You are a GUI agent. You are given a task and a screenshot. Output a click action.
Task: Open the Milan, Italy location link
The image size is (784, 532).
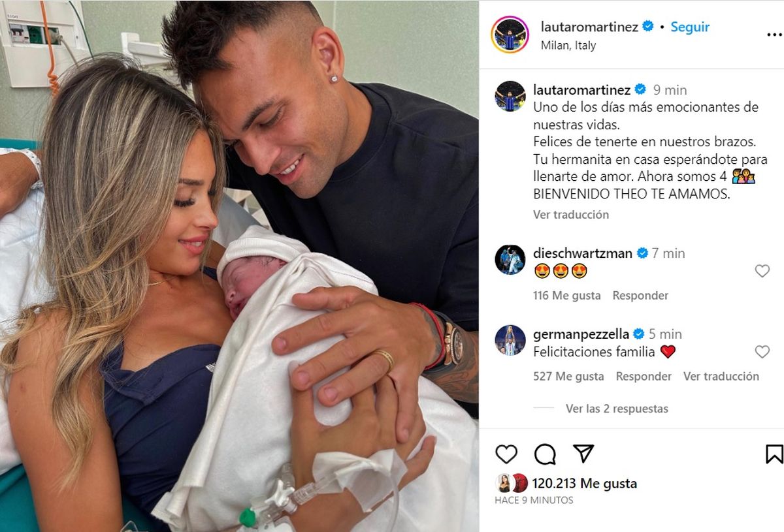coord(568,46)
